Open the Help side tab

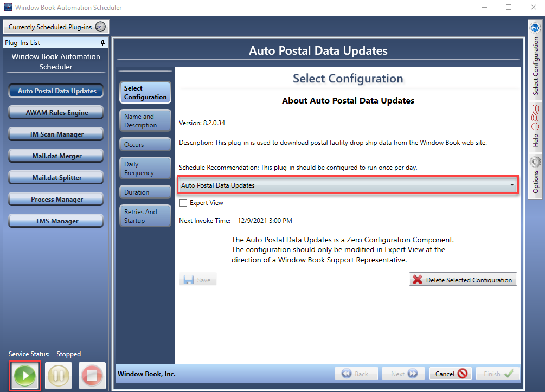click(x=535, y=127)
